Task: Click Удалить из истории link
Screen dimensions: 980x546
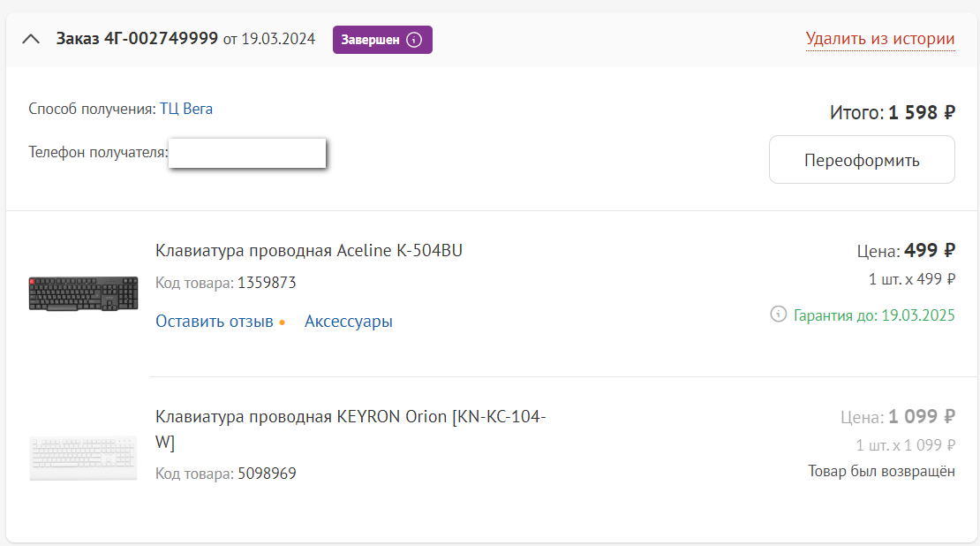Action: click(x=879, y=39)
